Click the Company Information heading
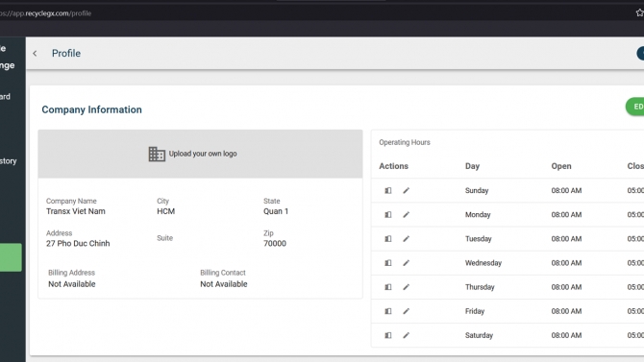This screenshot has height=362, width=644. pos(91,109)
